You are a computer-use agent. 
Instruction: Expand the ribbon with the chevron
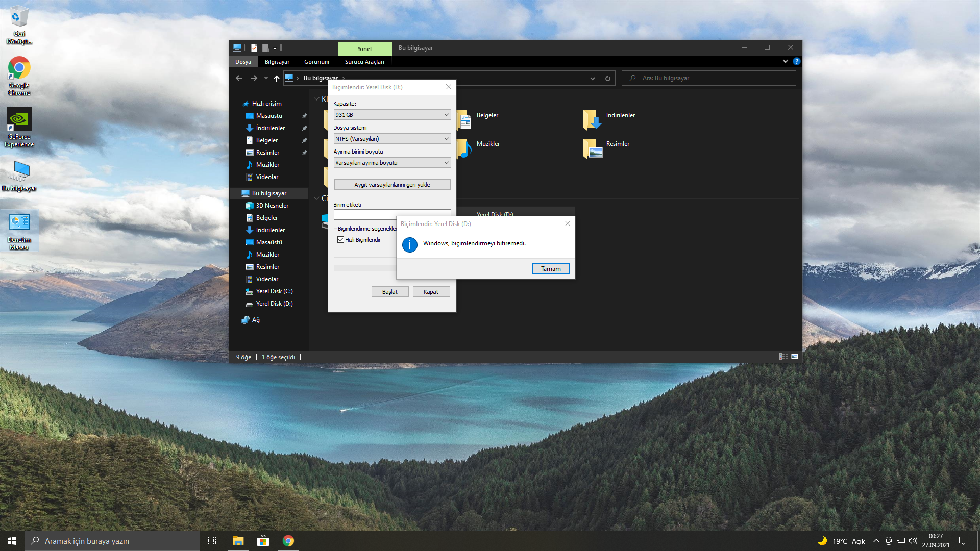(785, 61)
